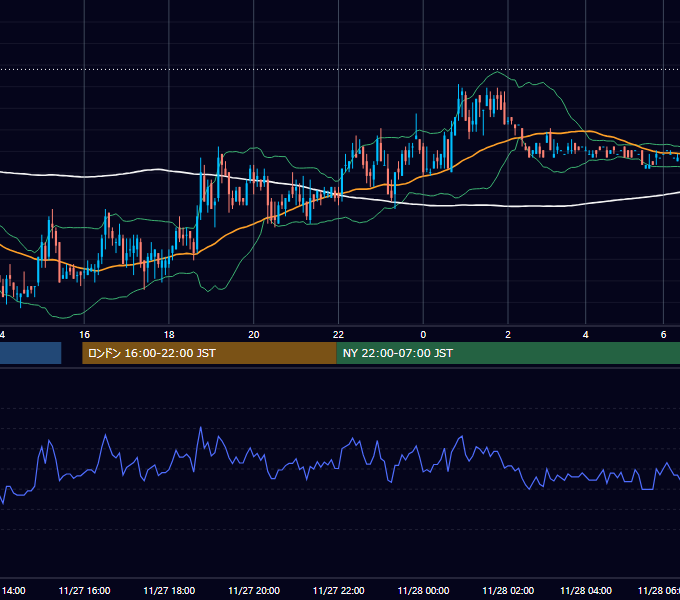
Task: Click the 16 hour label on upper axis
Action: tap(85, 334)
